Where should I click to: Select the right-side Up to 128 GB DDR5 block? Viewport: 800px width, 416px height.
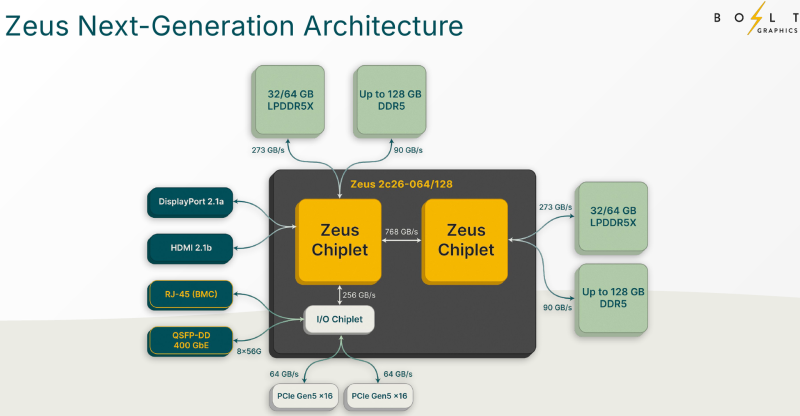612,299
